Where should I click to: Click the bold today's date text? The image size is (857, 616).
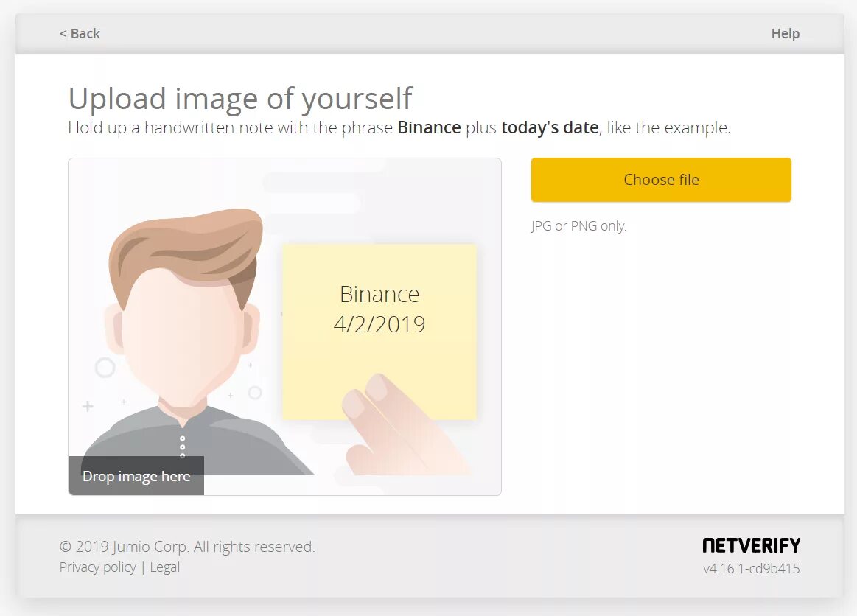coord(550,127)
